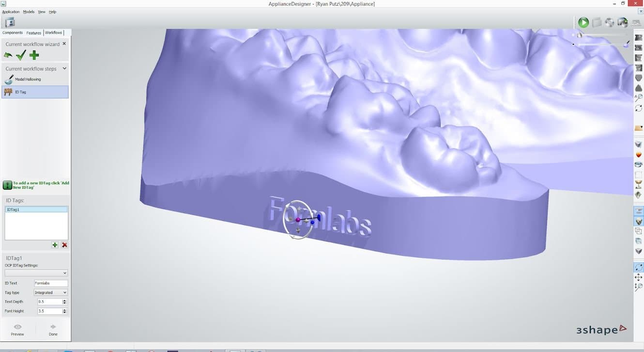Screen dimensions: 644x352
Task: Add a new ID tag with green plus
Action: click(x=55, y=245)
